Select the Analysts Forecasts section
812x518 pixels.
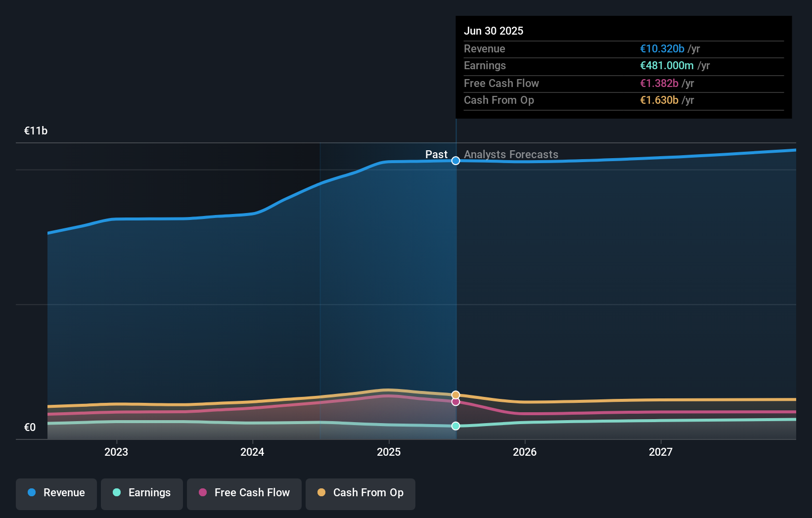coord(511,154)
